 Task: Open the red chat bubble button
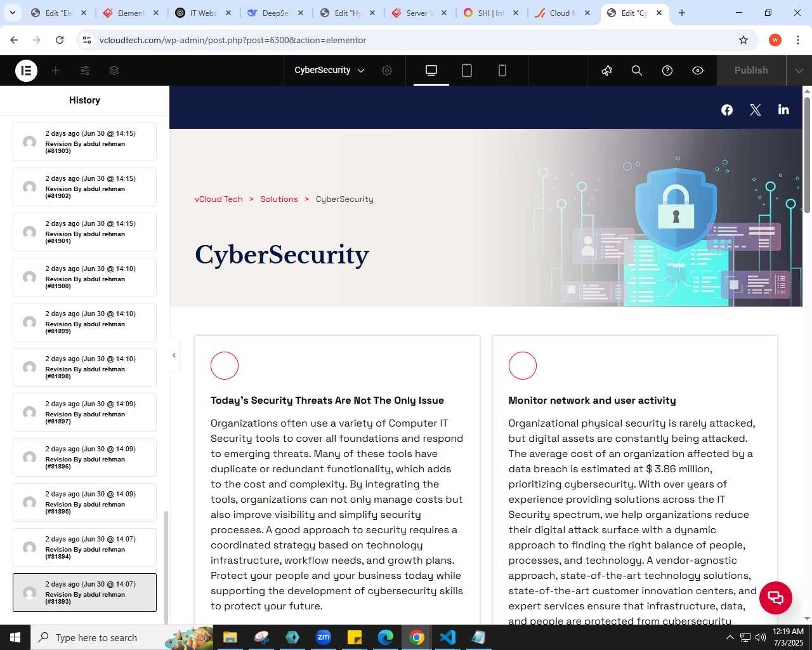point(776,598)
